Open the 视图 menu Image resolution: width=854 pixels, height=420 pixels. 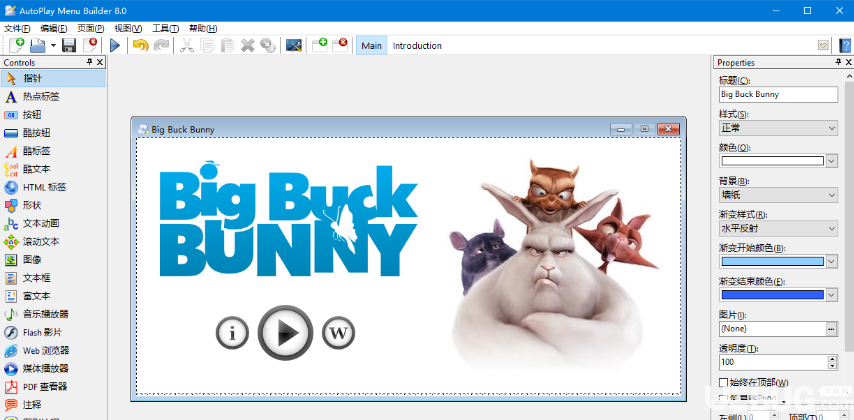tap(128, 28)
